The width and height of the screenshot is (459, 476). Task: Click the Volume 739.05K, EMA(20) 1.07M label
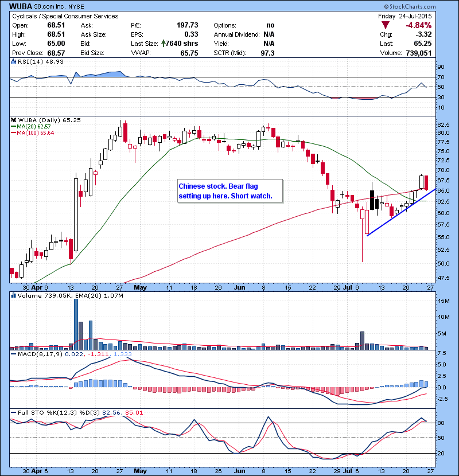click(70, 295)
